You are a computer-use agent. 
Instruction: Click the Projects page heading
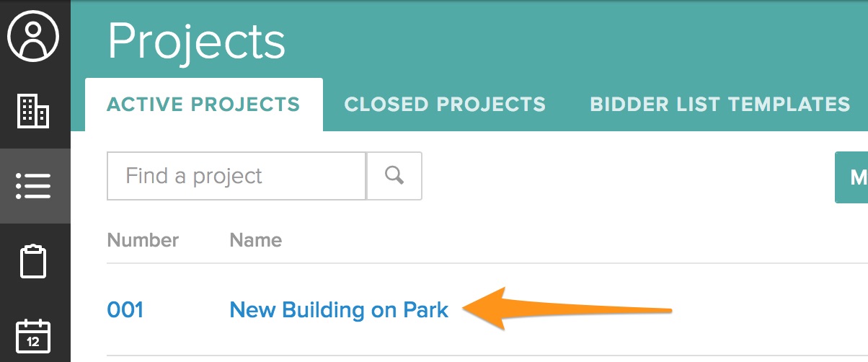[x=196, y=41]
